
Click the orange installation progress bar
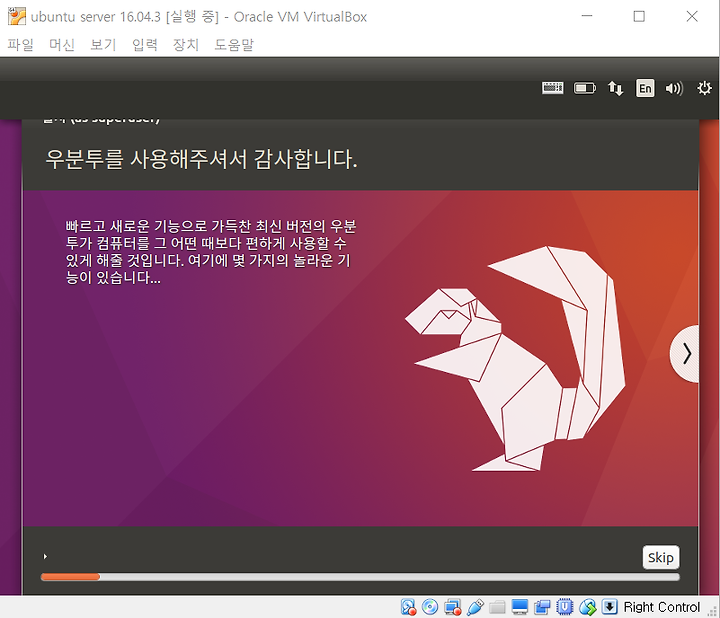360,577
